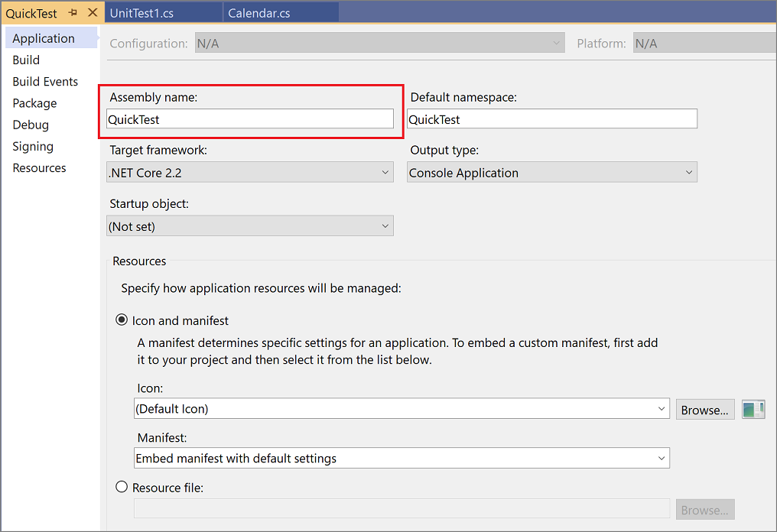The width and height of the screenshot is (777, 532).
Task: Pin the QuickTest properties tab
Action: 73,13
